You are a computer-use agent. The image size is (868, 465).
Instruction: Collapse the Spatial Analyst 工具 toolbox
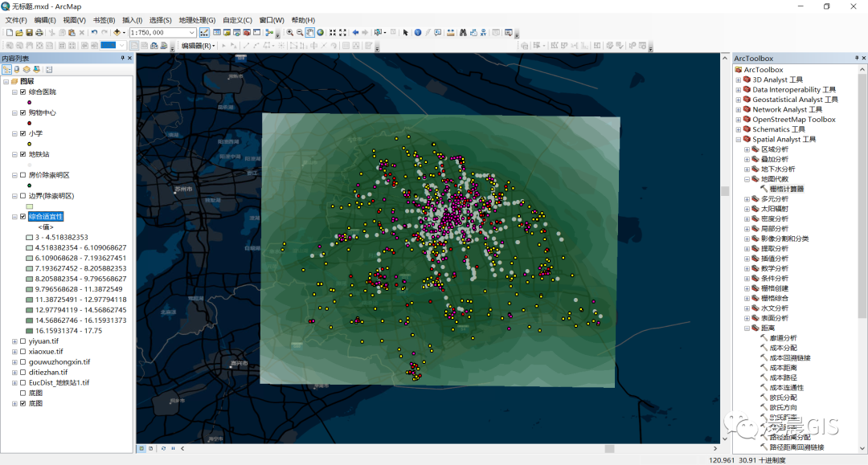point(739,139)
